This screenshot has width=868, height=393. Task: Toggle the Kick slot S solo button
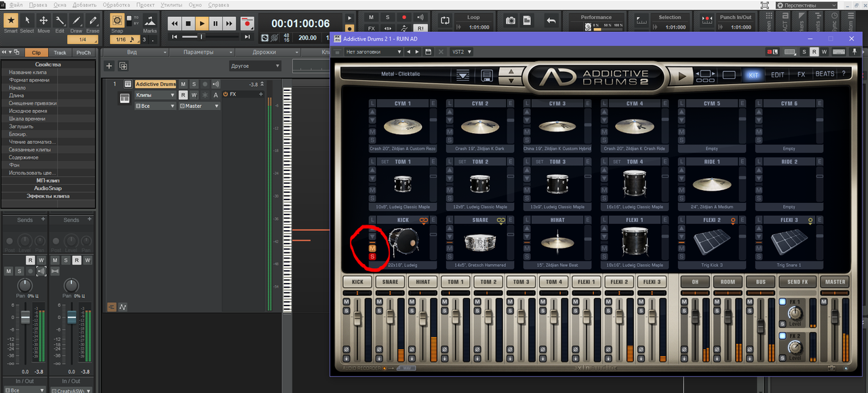(372, 257)
